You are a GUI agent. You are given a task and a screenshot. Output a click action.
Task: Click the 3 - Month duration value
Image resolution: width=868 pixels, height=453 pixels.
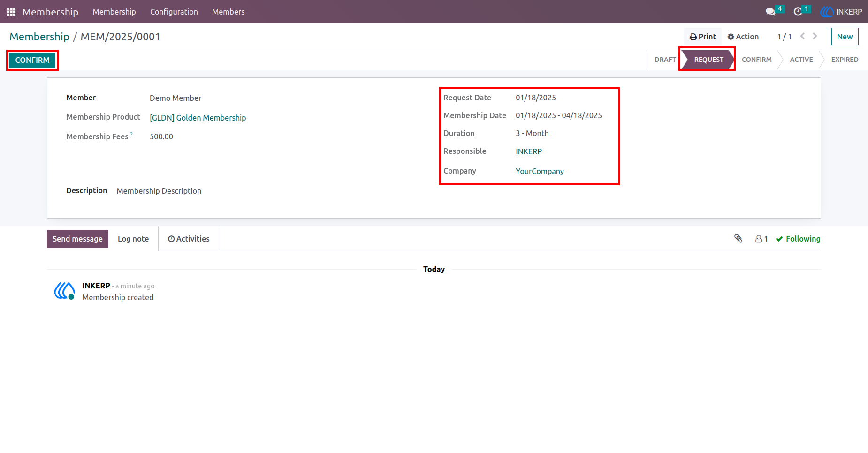point(532,133)
